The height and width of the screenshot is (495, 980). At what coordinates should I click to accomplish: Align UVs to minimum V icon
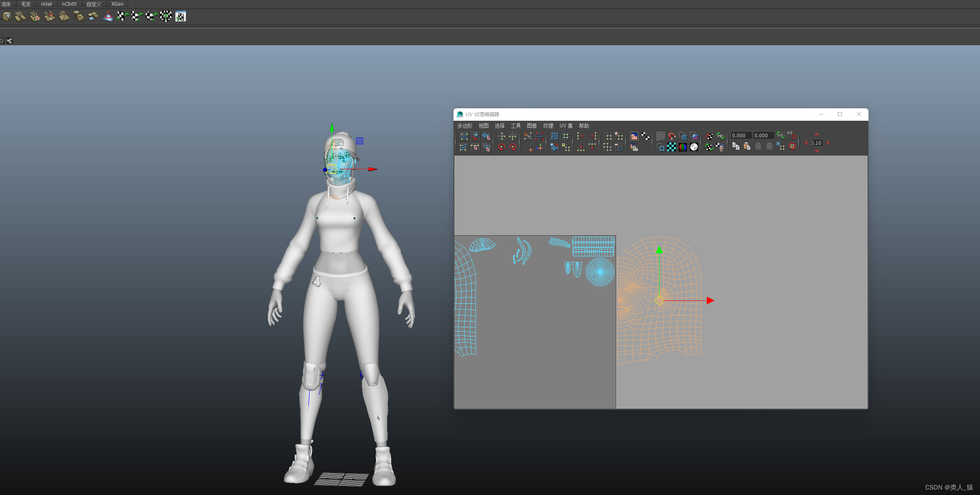[580, 147]
